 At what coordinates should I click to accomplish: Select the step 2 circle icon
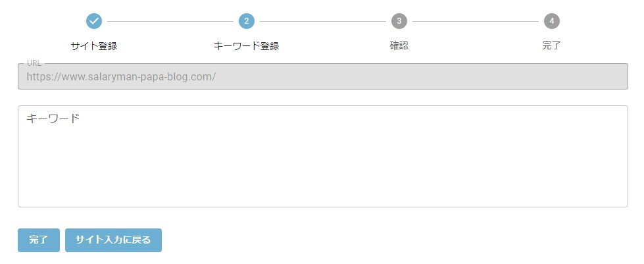247,21
